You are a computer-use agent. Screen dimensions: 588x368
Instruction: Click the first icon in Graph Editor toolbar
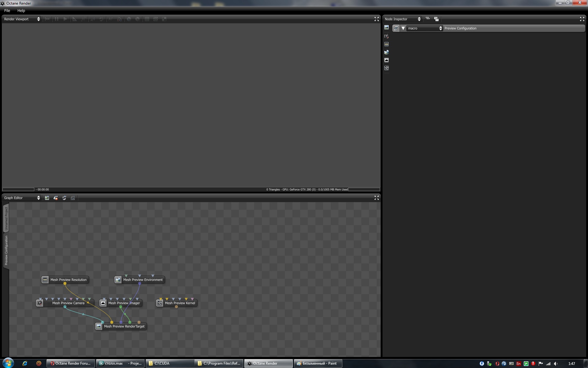(47, 198)
